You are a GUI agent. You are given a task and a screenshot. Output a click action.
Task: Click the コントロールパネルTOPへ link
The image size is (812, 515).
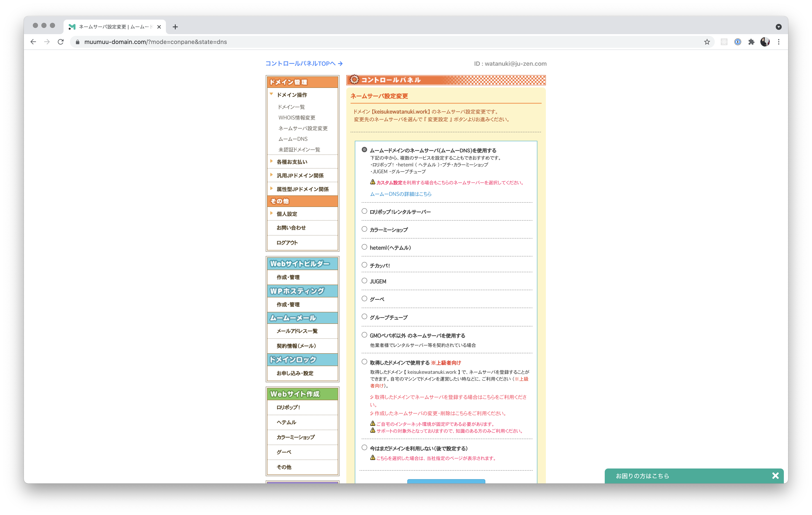303,63
